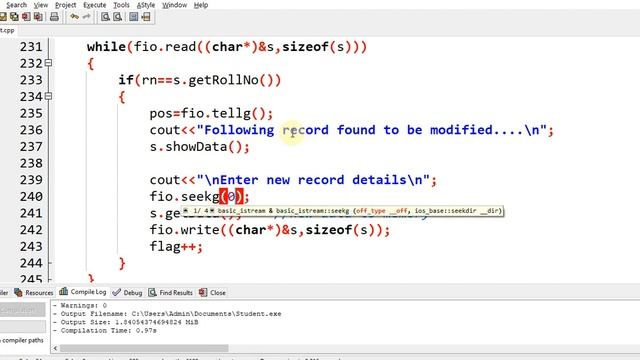Switch to the Compile Log tab
The height and width of the screenshot is (360, 640).
(x=83, y=292)
